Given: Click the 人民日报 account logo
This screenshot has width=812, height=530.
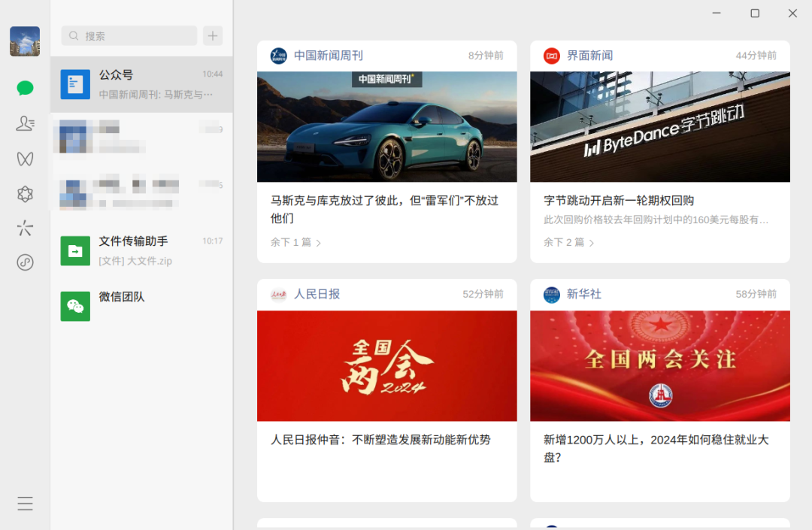Looking at the screenshot, I should 279,295.
